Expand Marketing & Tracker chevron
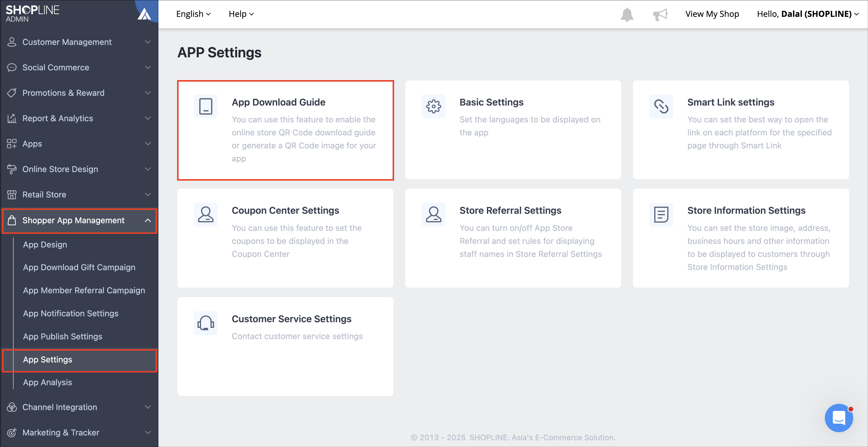 click(148, 433)
